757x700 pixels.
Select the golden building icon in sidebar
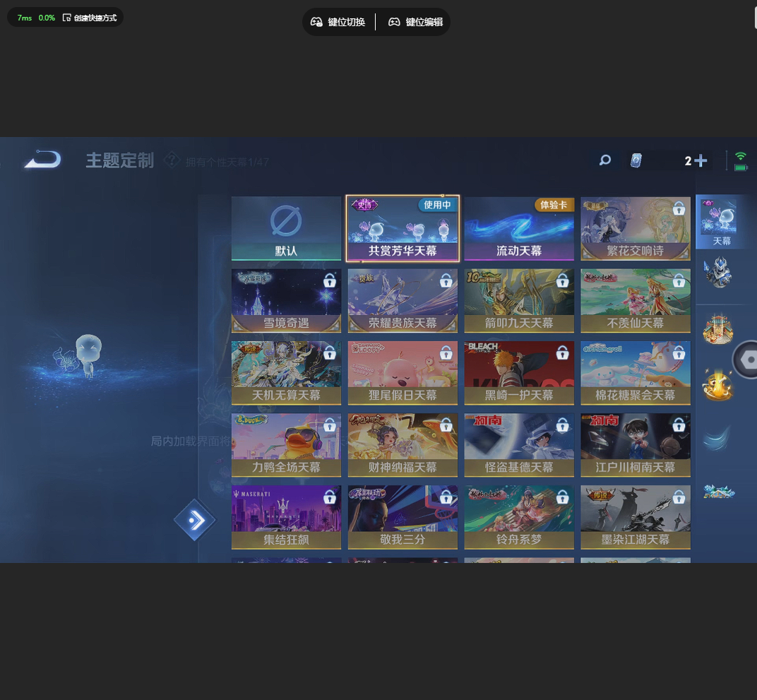(x=717, y=330)
